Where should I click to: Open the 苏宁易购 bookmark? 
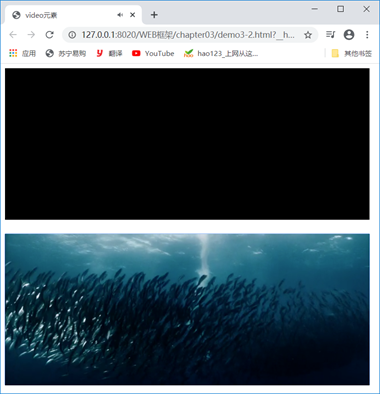click(66, 53)
